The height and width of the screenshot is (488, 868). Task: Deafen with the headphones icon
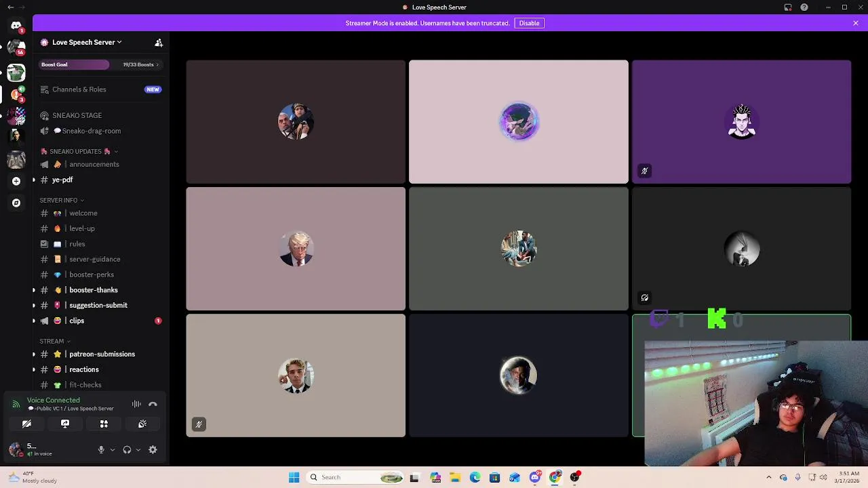point(127,449)
